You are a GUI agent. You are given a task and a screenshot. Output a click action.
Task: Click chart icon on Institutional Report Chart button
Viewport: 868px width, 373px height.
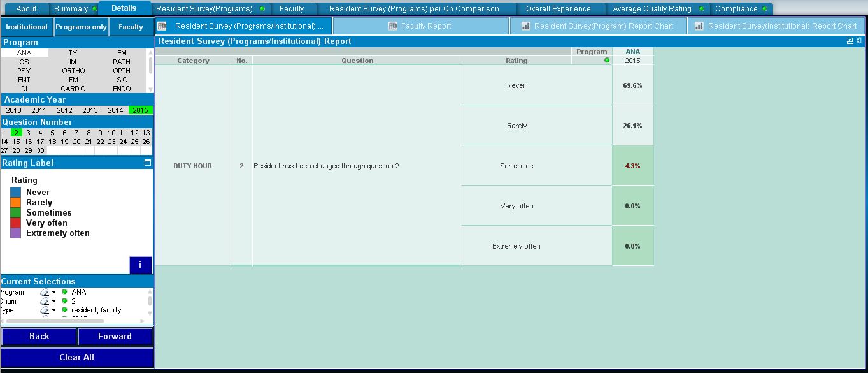point(699,26)
